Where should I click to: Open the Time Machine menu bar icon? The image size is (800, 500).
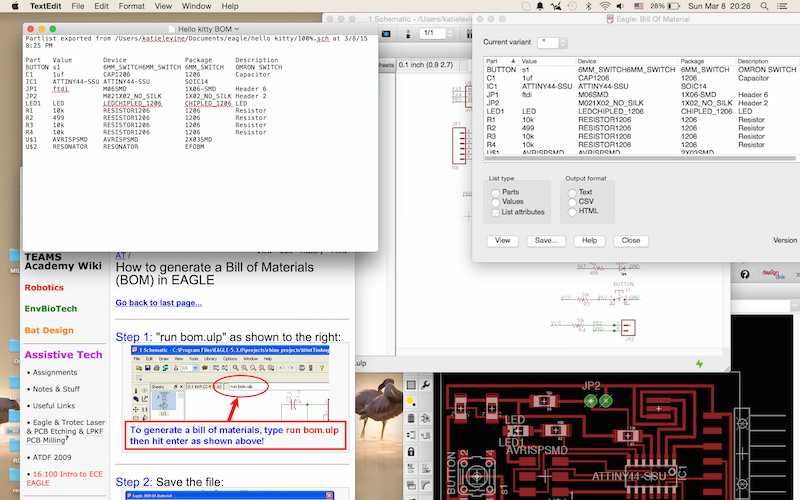572,6
